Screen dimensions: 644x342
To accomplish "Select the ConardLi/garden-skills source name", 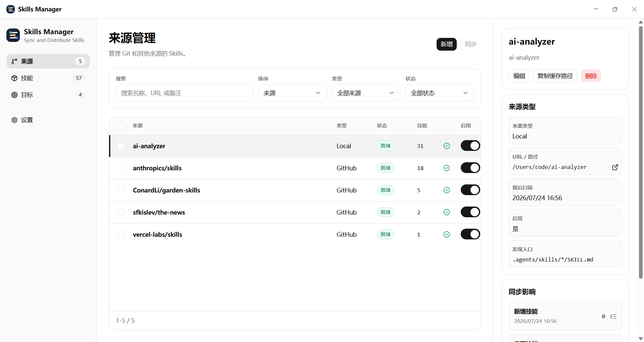I will coord(166,190).
